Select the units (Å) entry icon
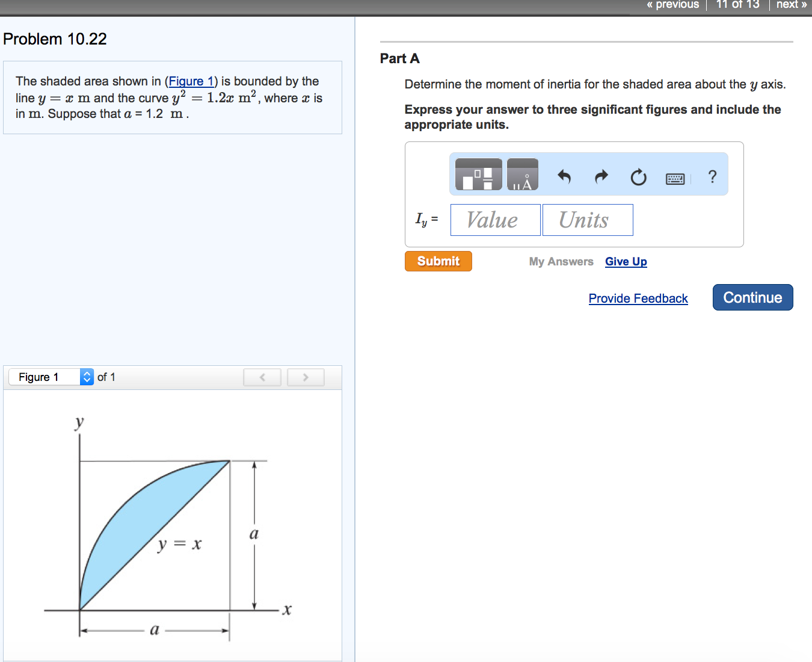The width and height of the screenshot is (812, 662). point(522,174)
